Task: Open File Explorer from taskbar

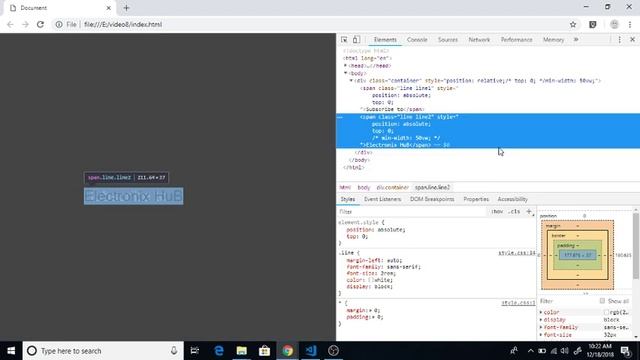Action: point(242,351)
